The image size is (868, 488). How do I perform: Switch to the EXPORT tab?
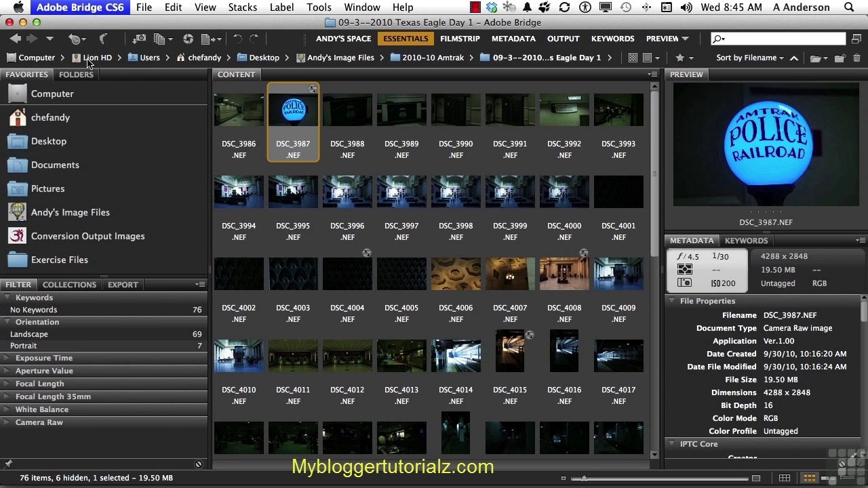[x=123, y=285]
